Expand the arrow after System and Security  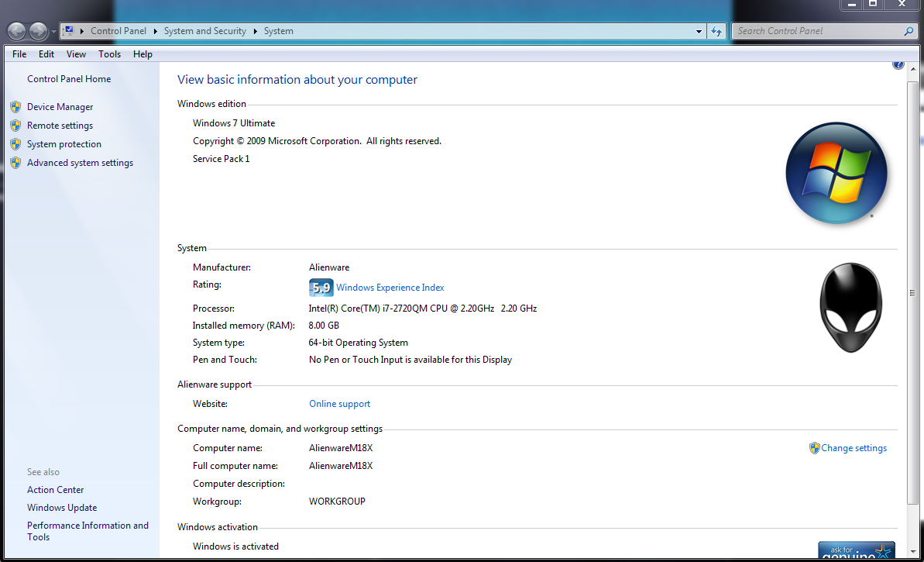coord(255,31)
